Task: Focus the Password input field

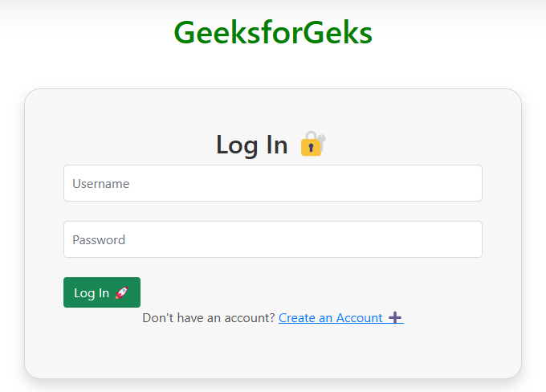Action: click(x=272, y=239)
